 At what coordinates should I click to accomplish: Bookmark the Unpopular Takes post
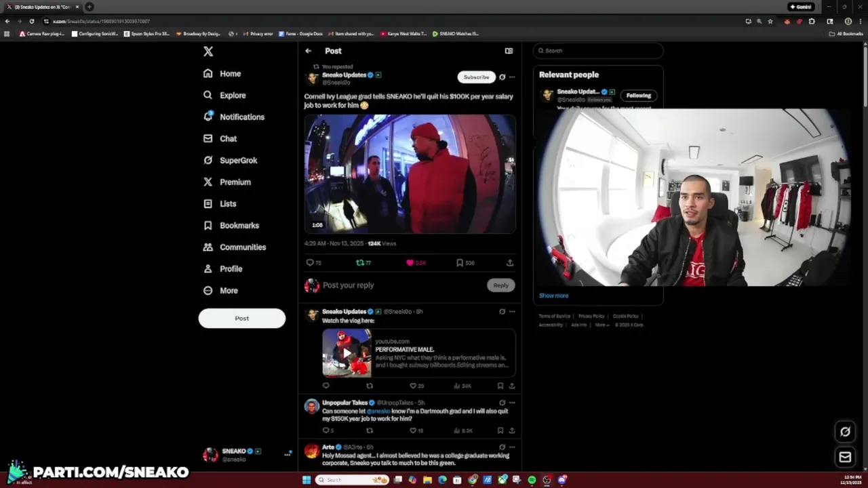500,430
